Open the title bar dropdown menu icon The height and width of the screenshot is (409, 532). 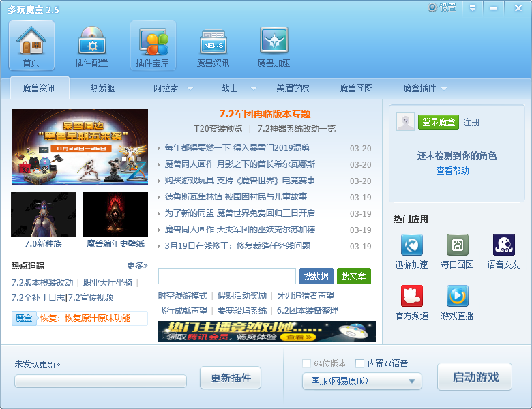(x=473, y=7)
